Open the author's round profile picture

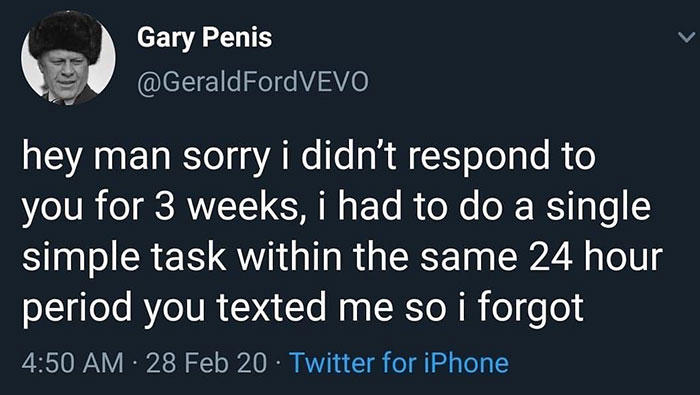[68, 58]
